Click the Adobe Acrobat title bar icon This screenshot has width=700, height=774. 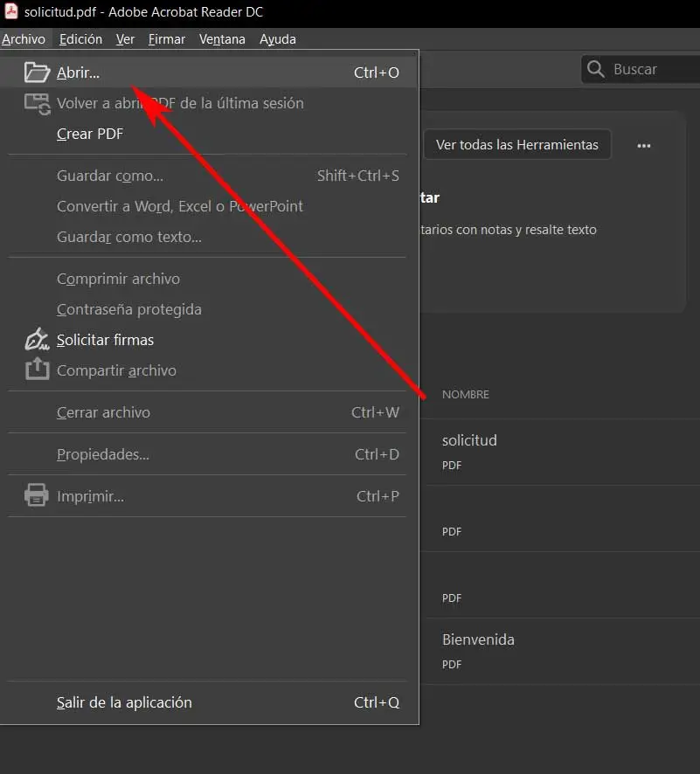10,11
